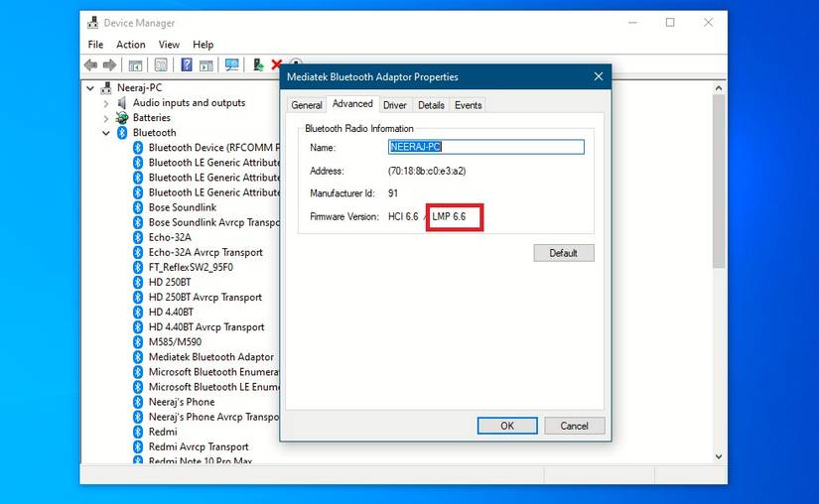Switch to the Driver tab

tap(395, 105)
